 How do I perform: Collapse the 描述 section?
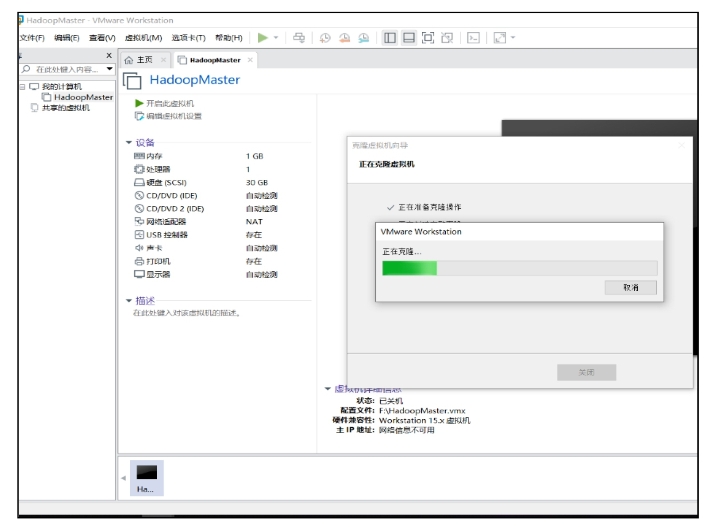click(x=129, y=301)
